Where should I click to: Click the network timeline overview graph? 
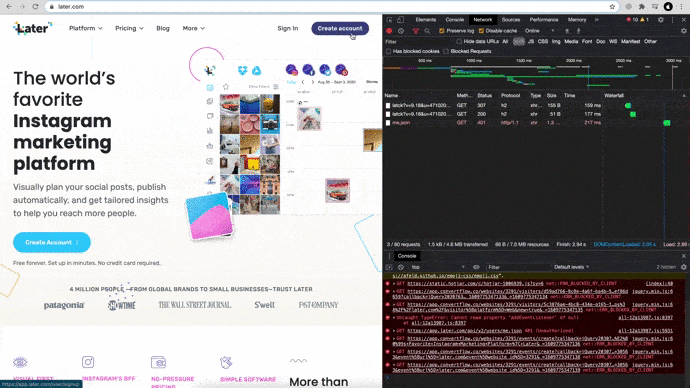[x=536, y=73]
